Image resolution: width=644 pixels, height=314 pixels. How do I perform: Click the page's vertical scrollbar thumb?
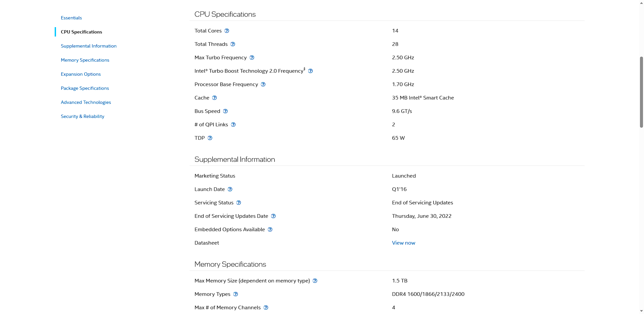[641, 92]
